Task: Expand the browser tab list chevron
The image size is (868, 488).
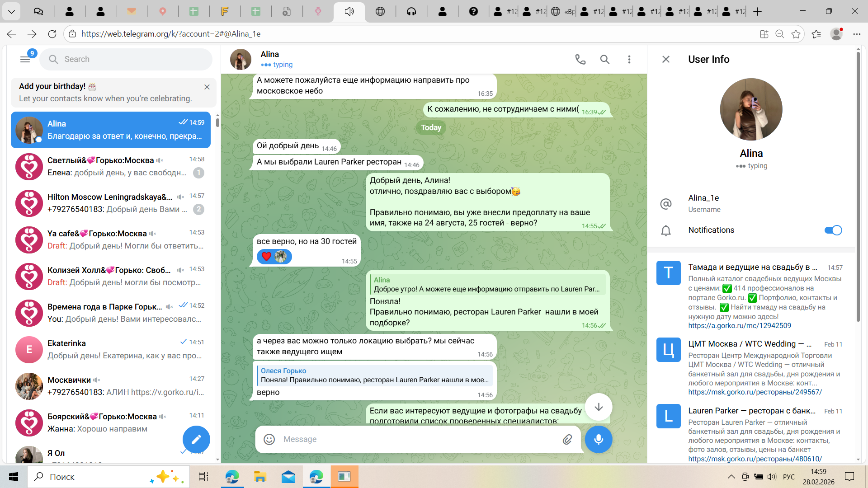Action: (x=11, y=11)
